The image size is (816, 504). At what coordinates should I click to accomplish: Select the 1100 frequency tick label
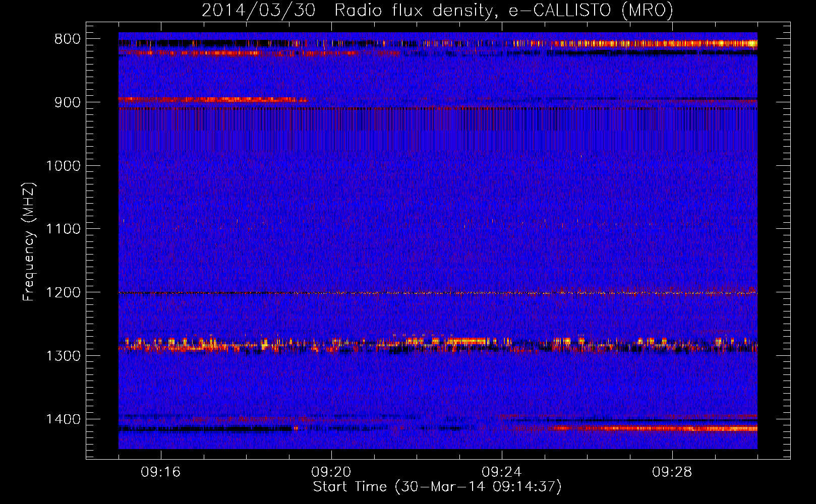point(63,229)
